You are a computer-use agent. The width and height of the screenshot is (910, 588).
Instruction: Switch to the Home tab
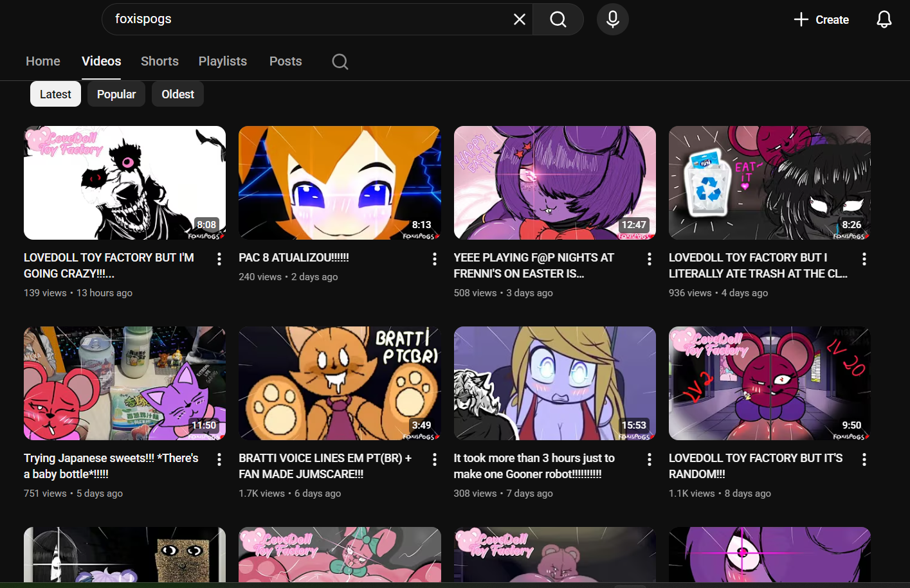coord(43,61)
